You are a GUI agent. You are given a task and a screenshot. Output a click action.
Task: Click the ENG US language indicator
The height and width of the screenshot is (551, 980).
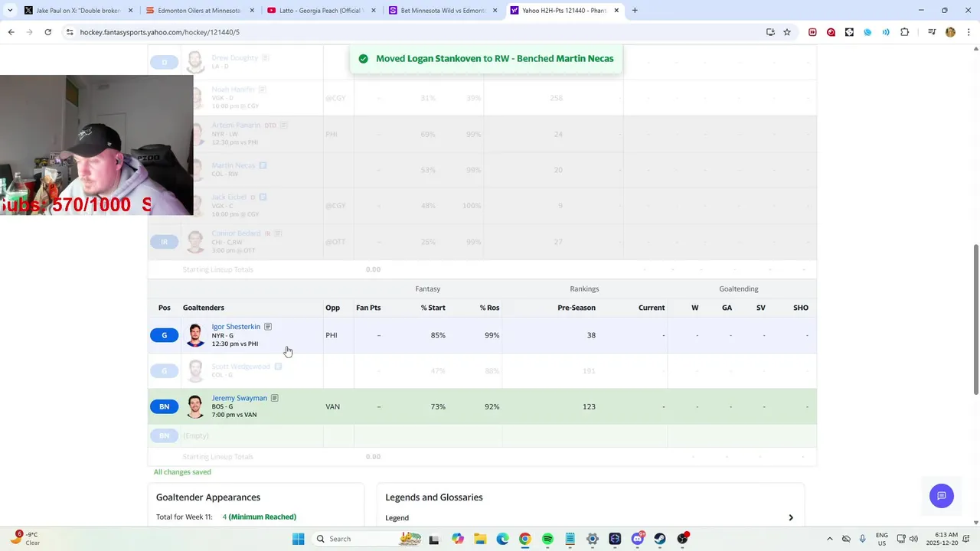click(x=882, y=539)
